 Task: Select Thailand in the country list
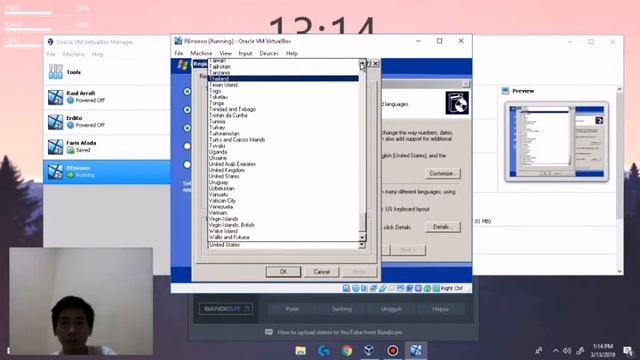point(283,78)
